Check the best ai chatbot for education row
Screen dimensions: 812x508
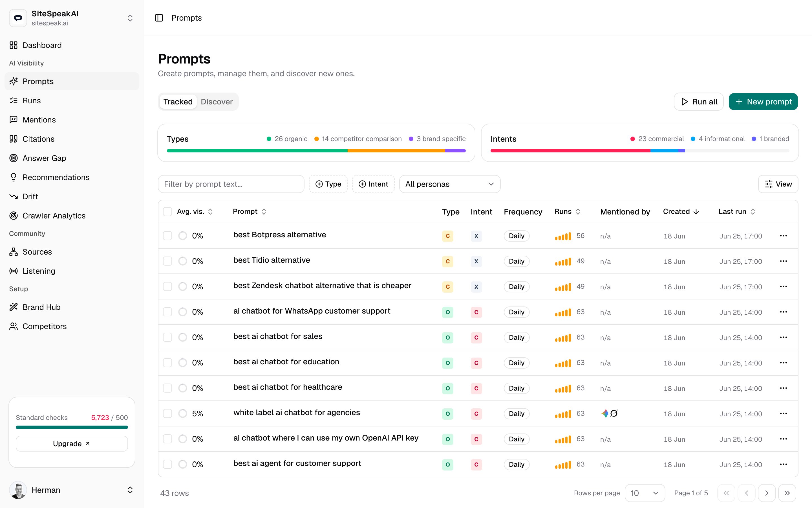point(167,363)
